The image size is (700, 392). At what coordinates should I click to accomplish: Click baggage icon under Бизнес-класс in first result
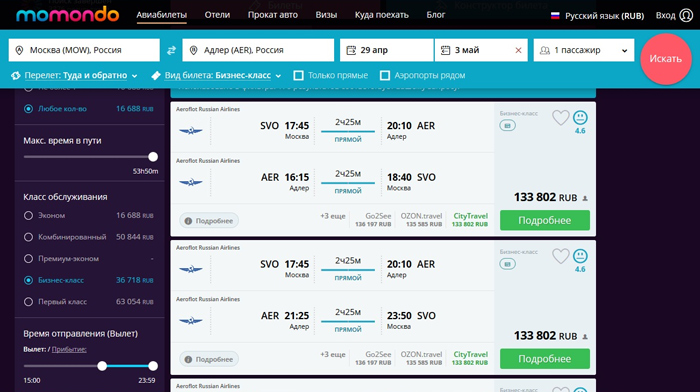(508, 126)
